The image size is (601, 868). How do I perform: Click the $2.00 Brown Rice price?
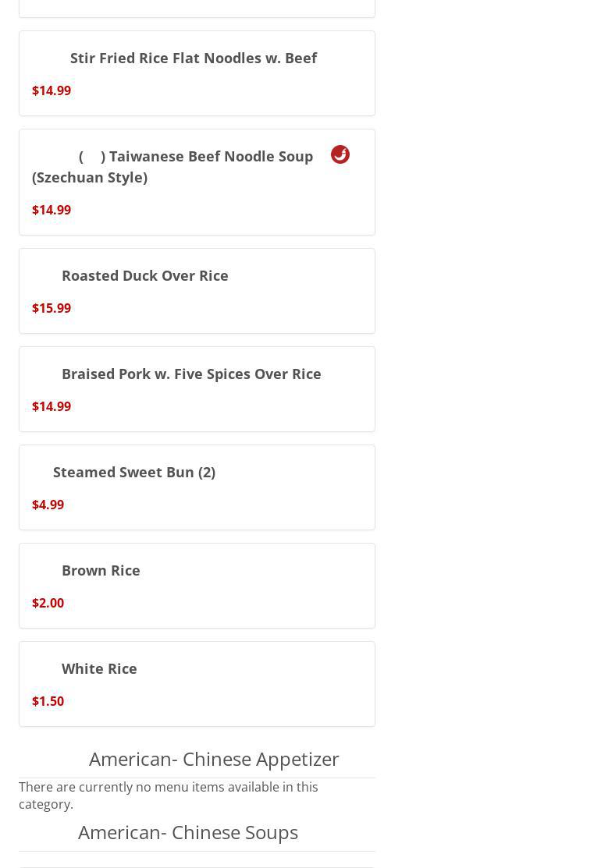[x=48, y=603]
